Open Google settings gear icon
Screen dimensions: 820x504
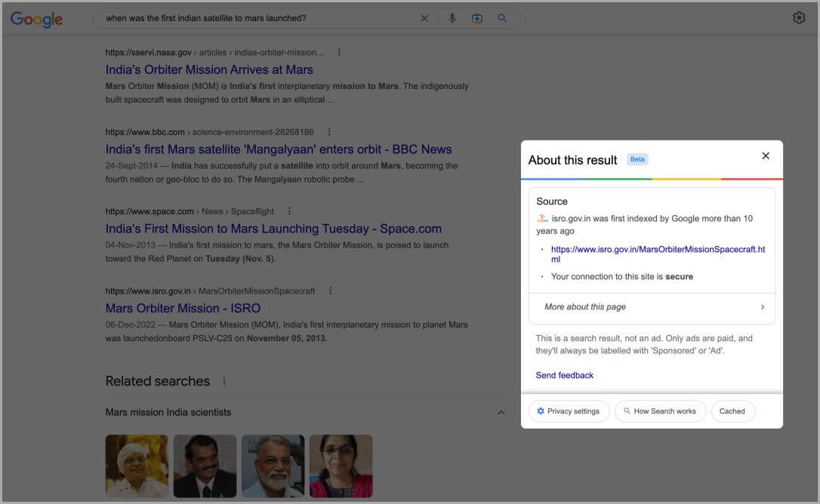pyautogui.click(x=799, y=18)
